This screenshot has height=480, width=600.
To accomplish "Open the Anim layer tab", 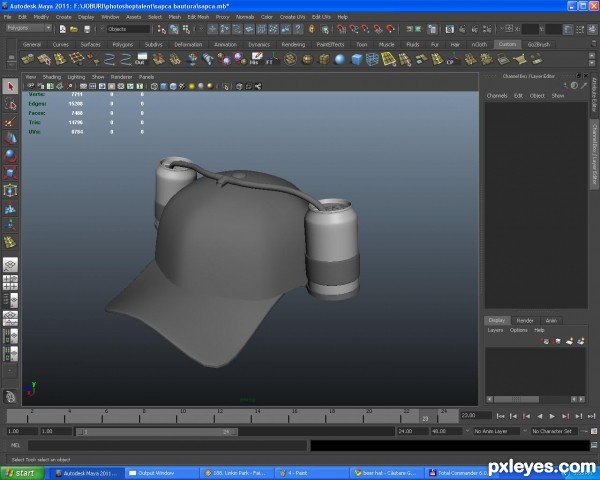I will (x=551, y=320).
